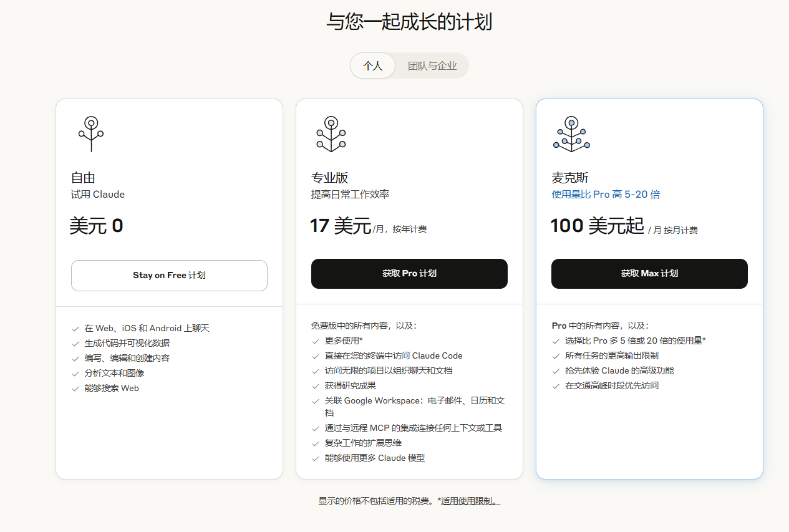Viewport: 789px width, 532px height.
Task: Click the 麦克斯 plan blue-dotted icon
Action: pos(571,134)
